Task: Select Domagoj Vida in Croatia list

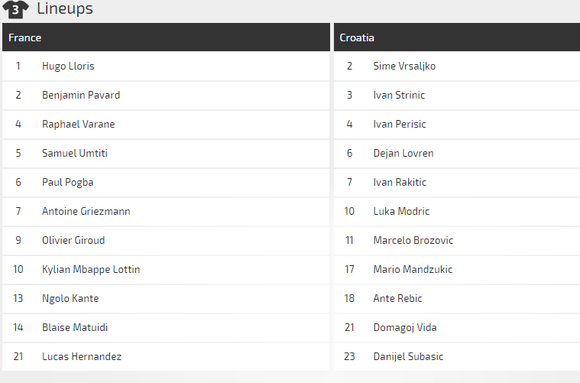Action: [x=405, y=327]
